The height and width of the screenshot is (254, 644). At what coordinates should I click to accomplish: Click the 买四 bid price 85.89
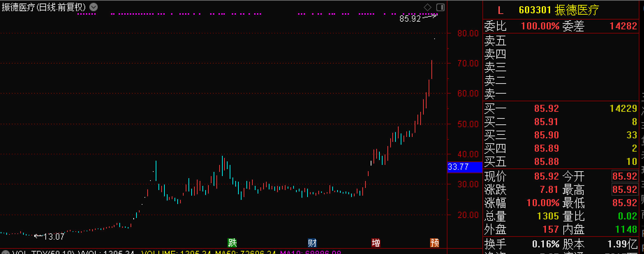546,148
